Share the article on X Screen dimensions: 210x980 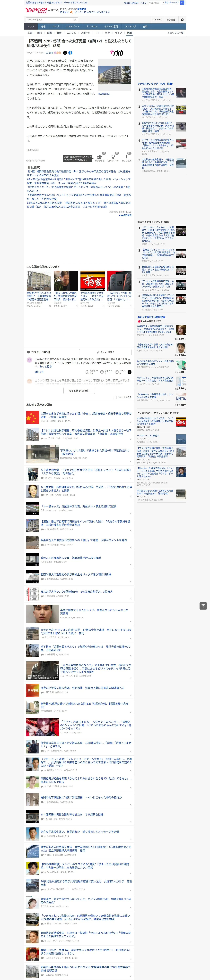click(x=65, y=53)
